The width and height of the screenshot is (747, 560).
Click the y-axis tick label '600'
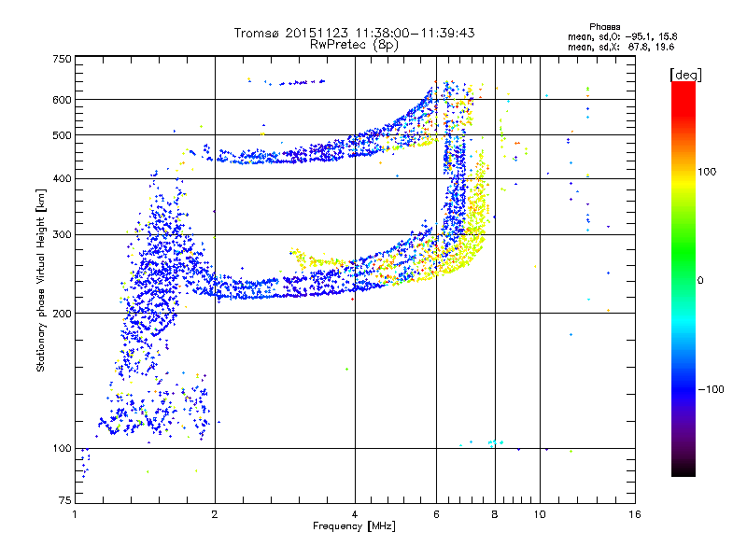coord(63,100)
